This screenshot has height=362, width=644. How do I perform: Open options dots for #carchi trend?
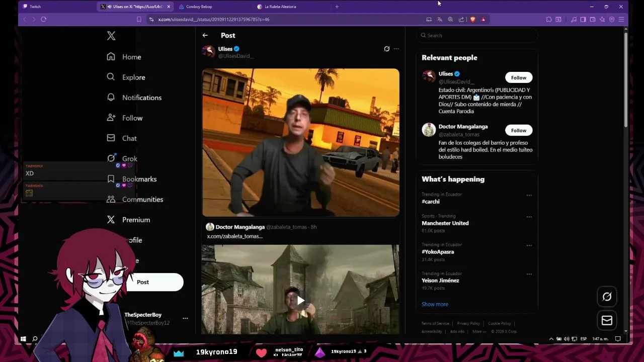pos(529,195)
